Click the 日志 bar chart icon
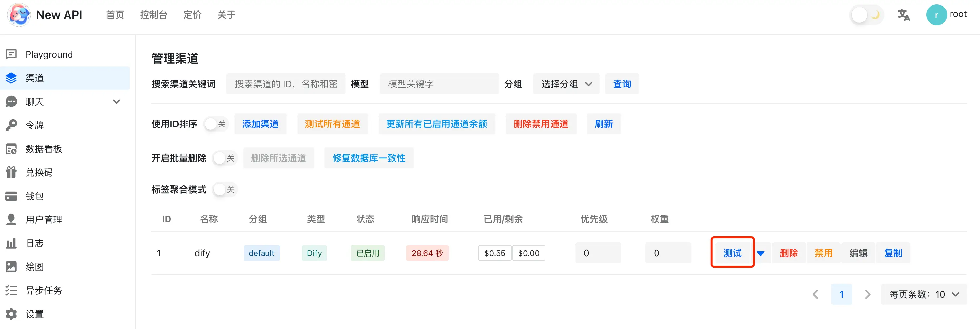 [x=11, y=243]
